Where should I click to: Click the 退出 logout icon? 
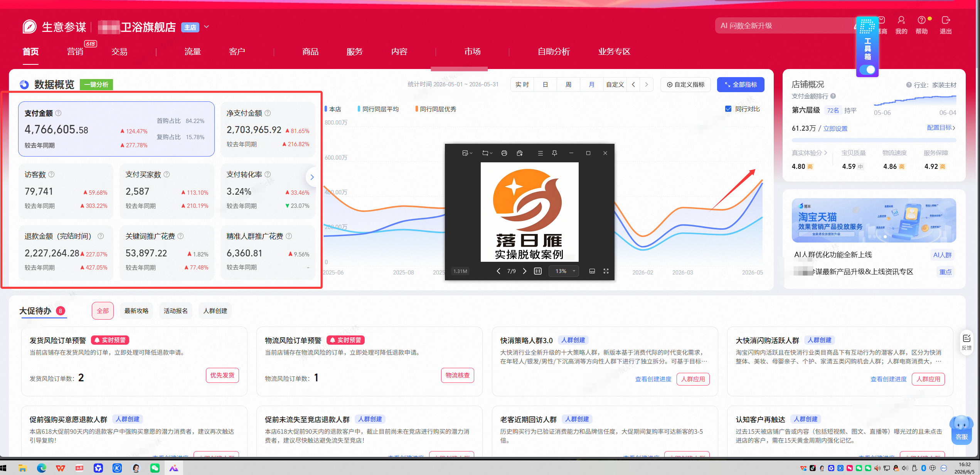pos(945,25)
